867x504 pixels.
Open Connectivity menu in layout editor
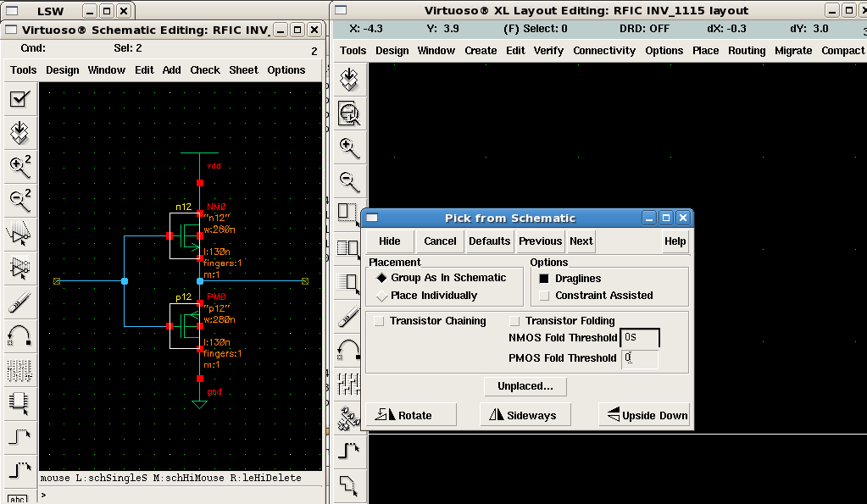click(604, 51)
